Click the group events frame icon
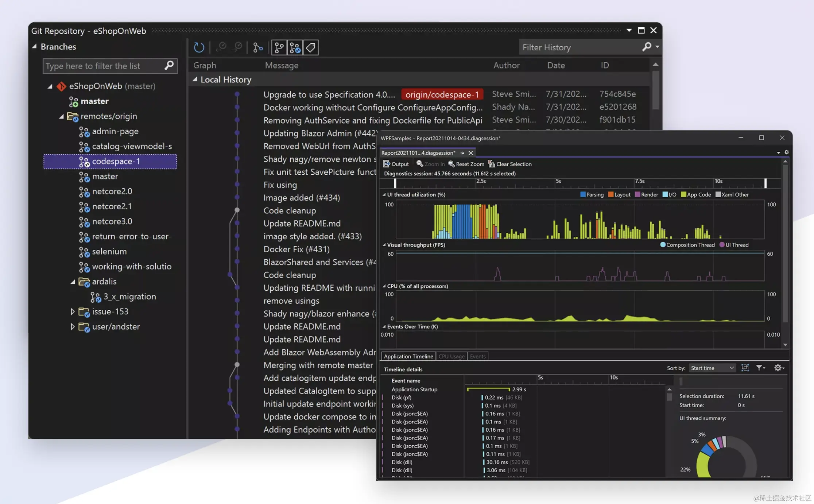This screenshot has height=504, width=814. [x=745, y=368]
